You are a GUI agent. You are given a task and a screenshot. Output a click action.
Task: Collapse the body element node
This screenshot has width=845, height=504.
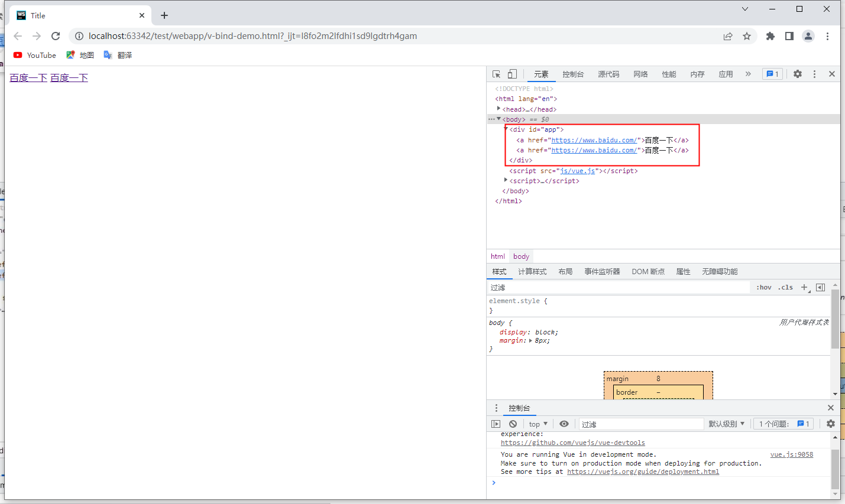(x=498, y=119)
